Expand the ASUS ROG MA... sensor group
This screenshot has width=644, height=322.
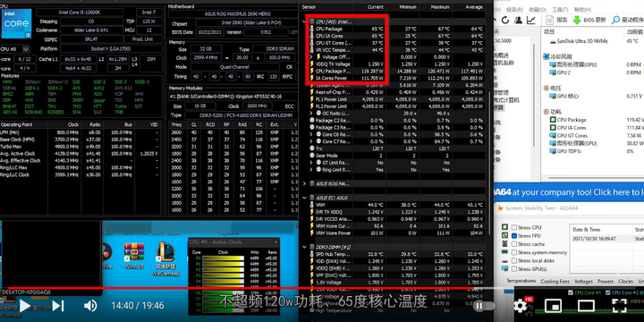point(304,183)
